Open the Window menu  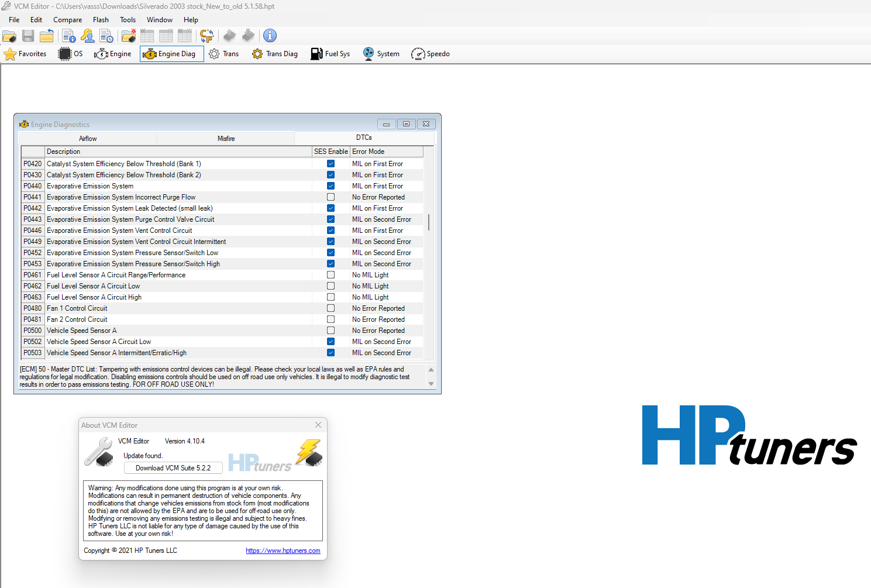click(x=160, y=20)
